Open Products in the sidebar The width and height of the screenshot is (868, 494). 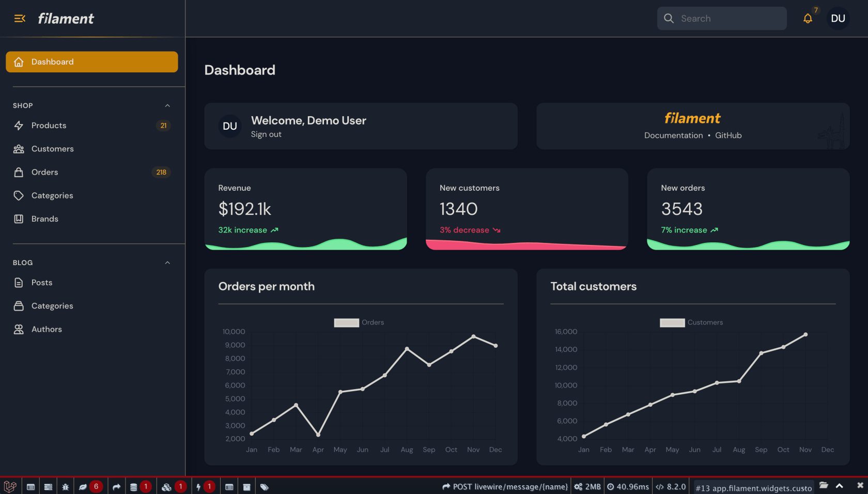(x=92, y=126)
